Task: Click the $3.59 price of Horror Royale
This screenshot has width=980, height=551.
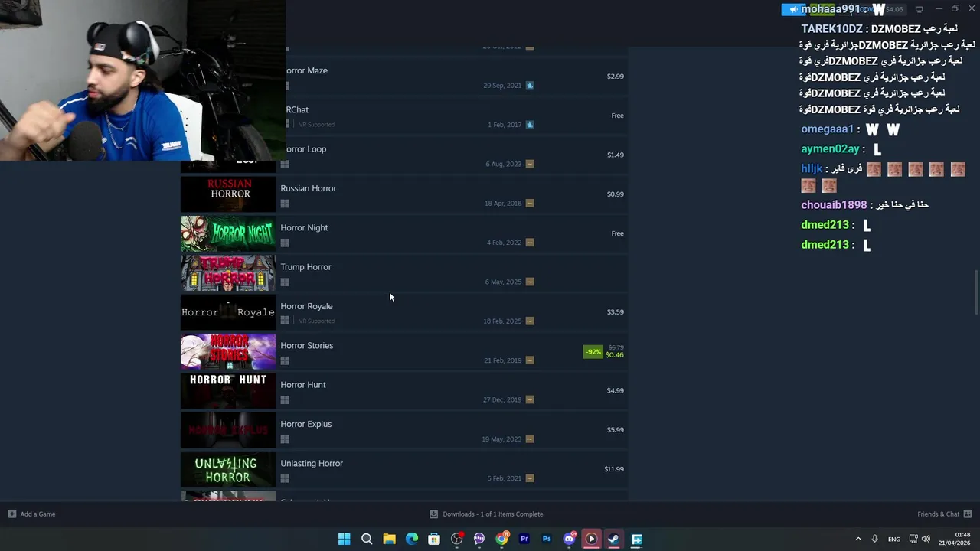Action: pos(616,312)
